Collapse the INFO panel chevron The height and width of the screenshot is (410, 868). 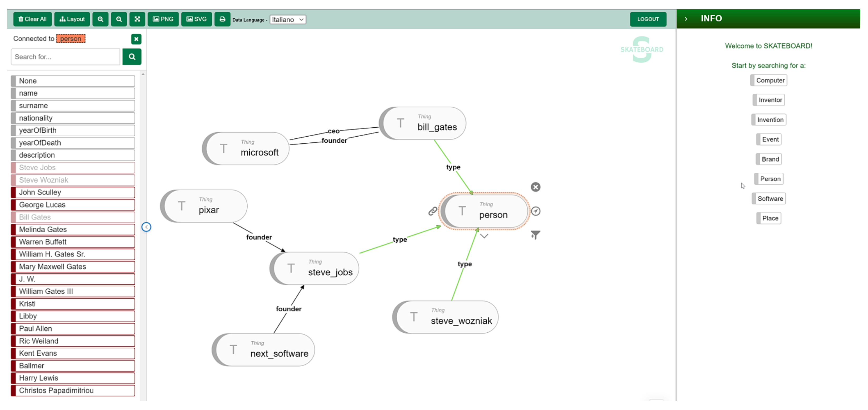coord(686,19)
